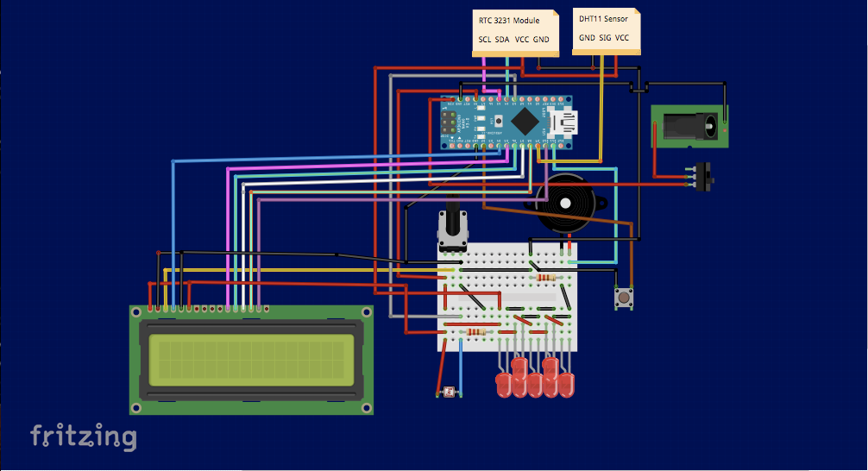Click the Arduino's black microcontroller chip
Image resolution: width=868 pixels, height=471 pixels.
(525, 122)
